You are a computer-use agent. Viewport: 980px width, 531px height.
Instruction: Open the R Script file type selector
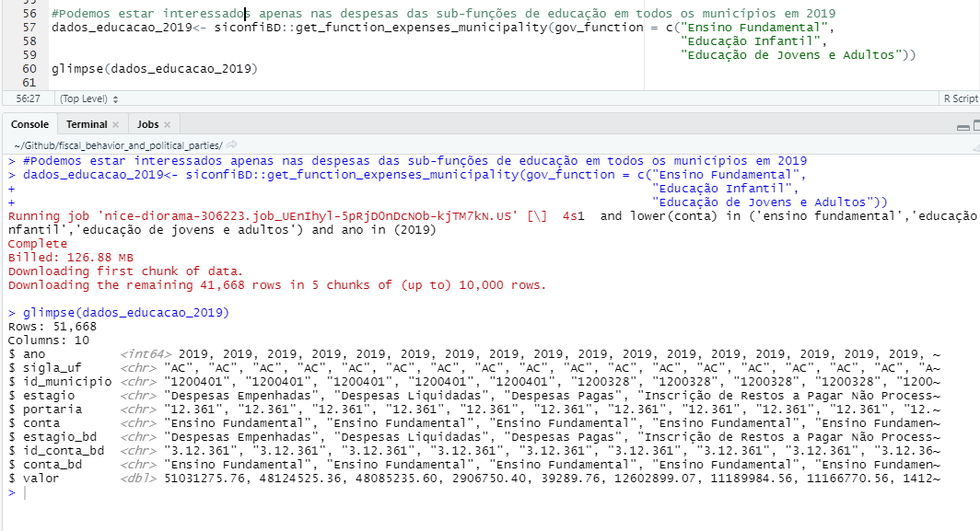click(961, 98)
